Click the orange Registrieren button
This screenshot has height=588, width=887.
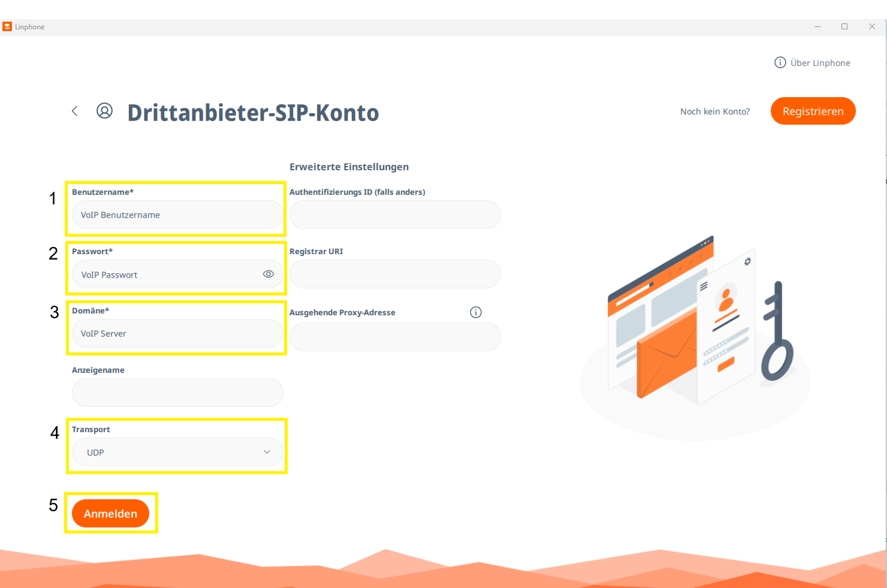[813, 111]
